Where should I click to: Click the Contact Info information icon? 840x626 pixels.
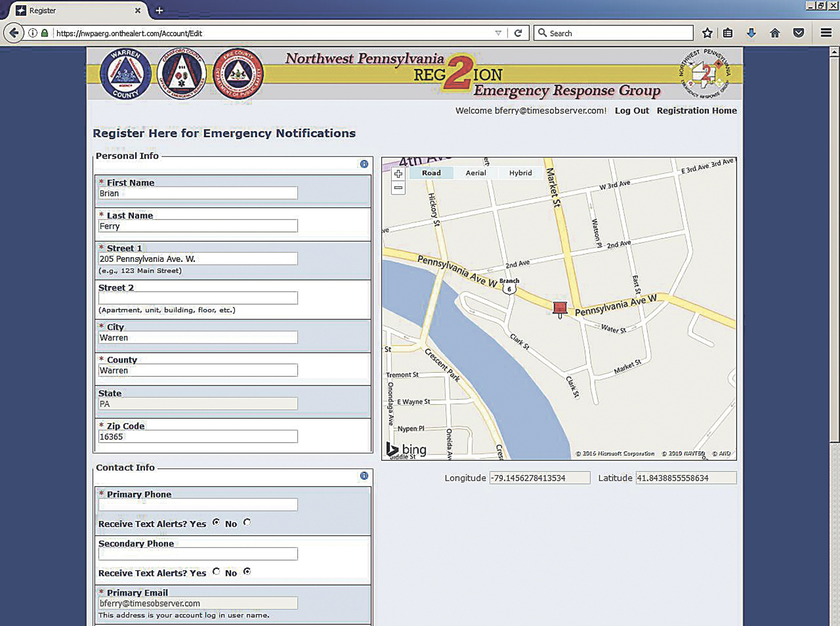(x=364, y=476)
